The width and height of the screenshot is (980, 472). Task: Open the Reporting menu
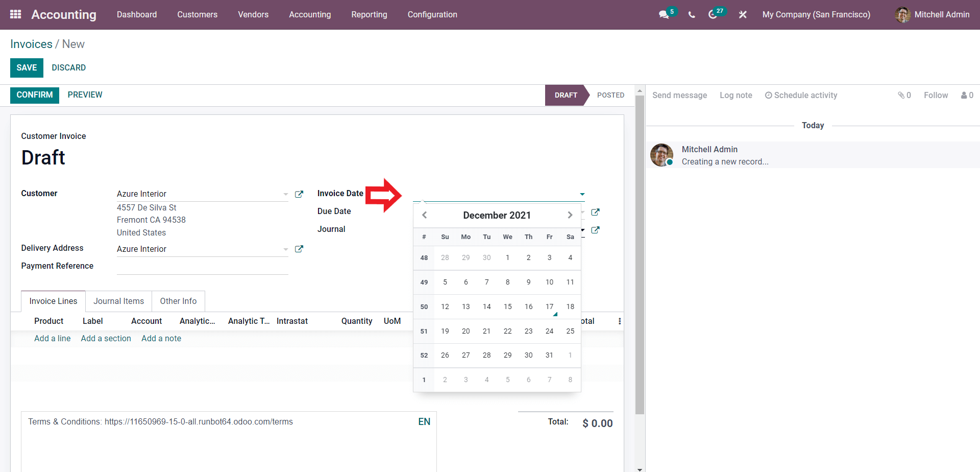click(369, 15)
